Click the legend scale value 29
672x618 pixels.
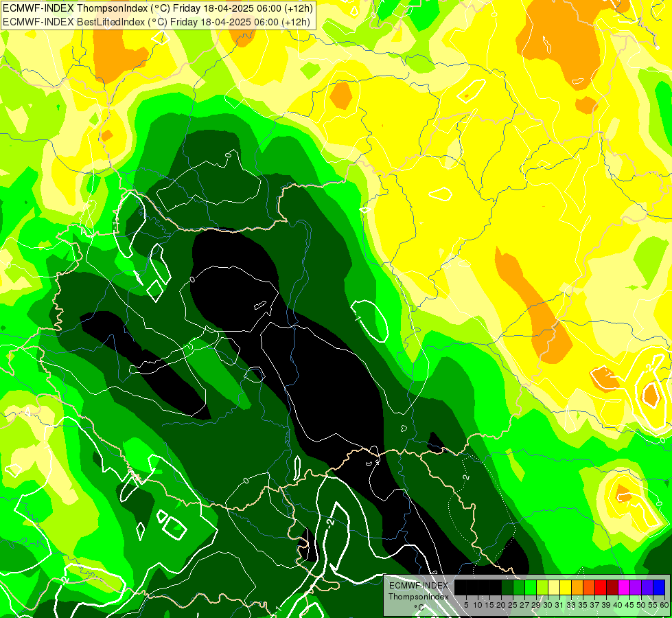536,605
